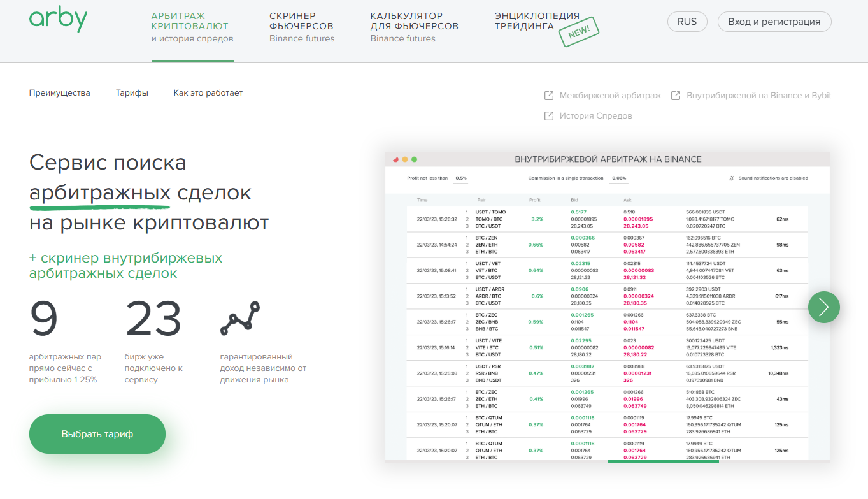The image size is (868, 499).
Task: Click the USDT / TOMO pair
Action: click(490, 212)
